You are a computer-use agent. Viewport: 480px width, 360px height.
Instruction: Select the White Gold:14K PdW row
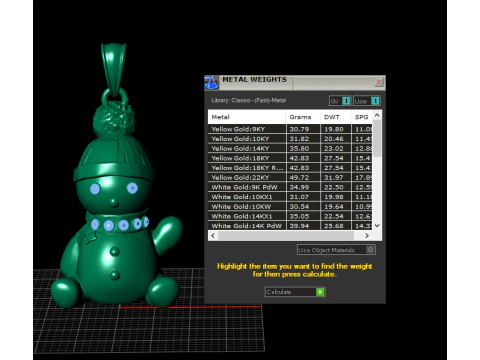point(290,226)
